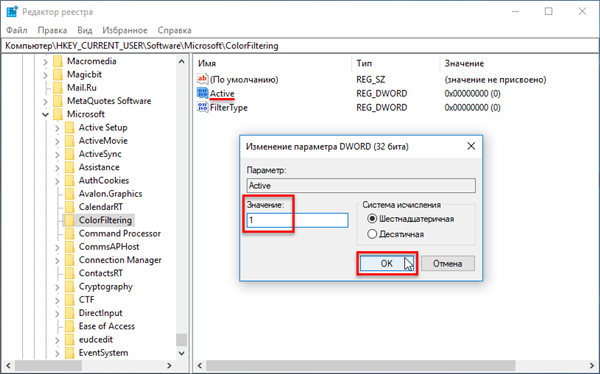Screen dimensions: 600x374
Task: Close the DWORD edit dialog with X
Action: coord(471,146)
